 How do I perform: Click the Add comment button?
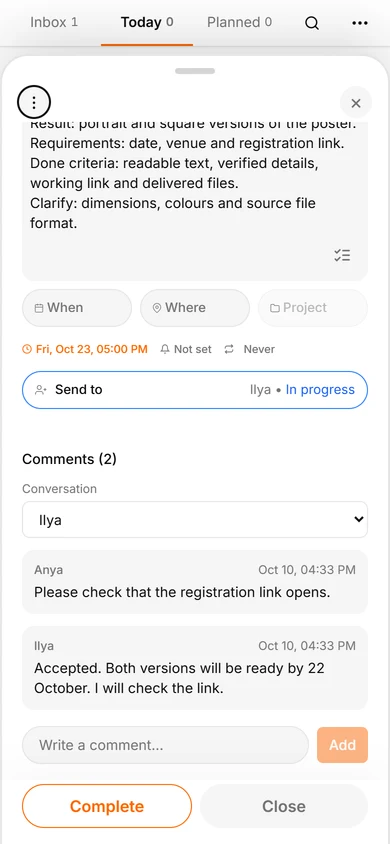click(x=343, y=745)
